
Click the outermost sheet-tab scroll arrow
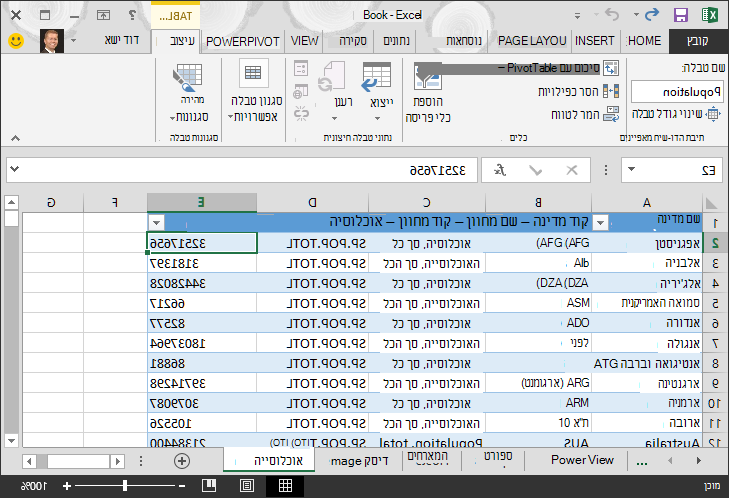pos(698,460)
